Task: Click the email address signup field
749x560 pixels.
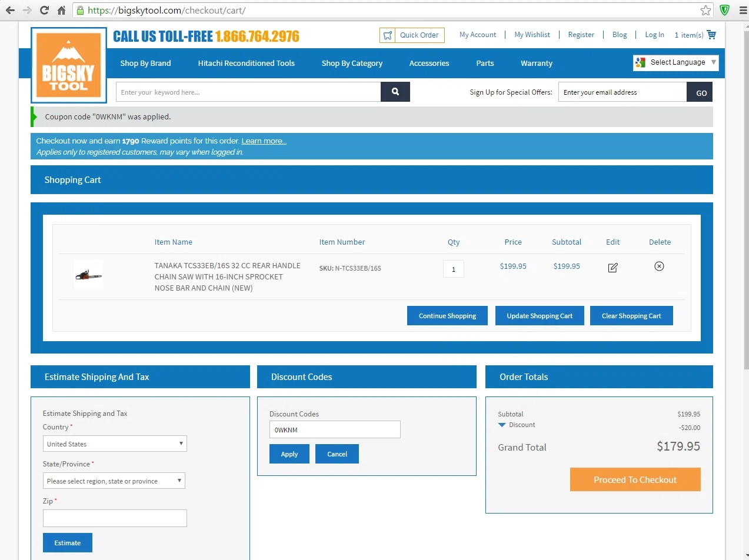Action: tap(622, 92)
